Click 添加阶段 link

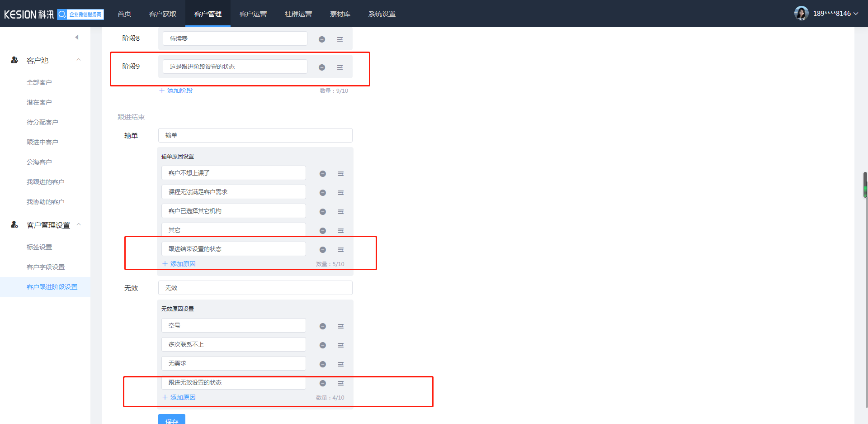tap(176, 91)
